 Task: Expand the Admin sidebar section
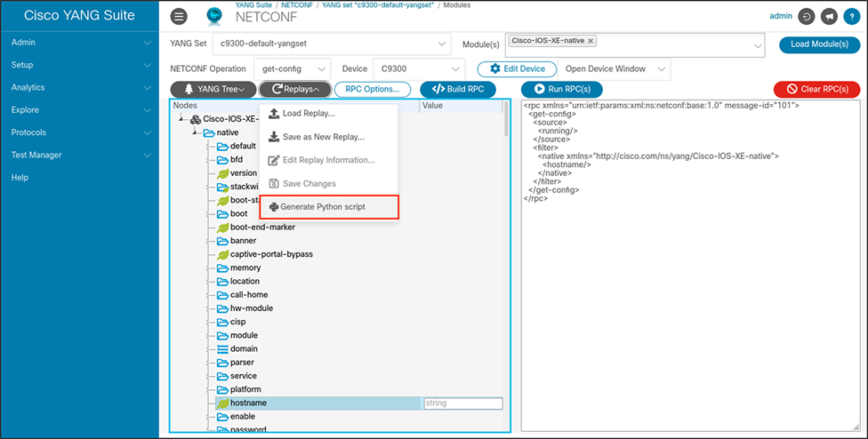(80, 43)
